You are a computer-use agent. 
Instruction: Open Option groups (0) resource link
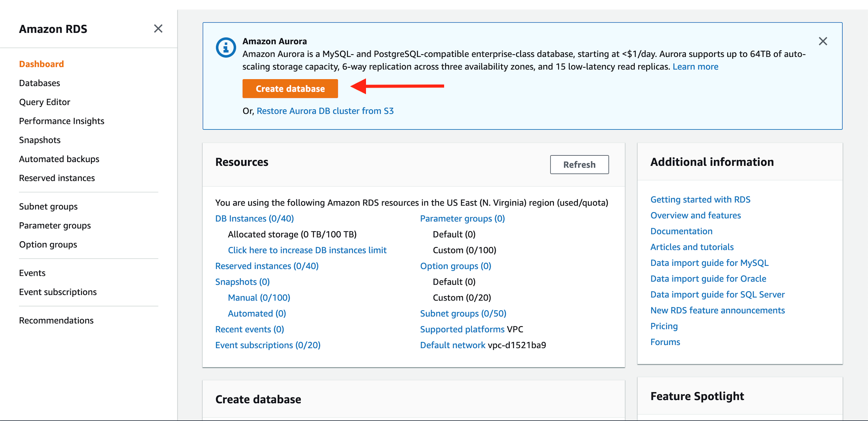point(456,266)
